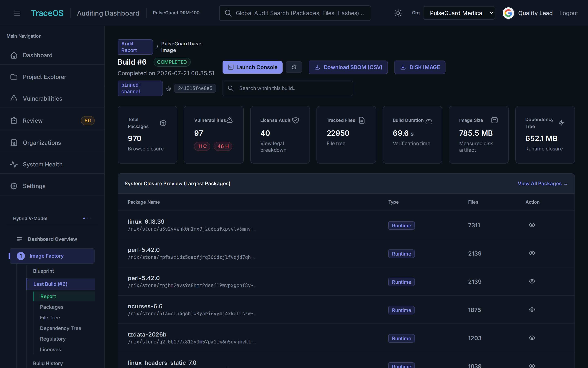Expand the Build History tree item
The image size is (588, 368).
(x=48, y=363)
